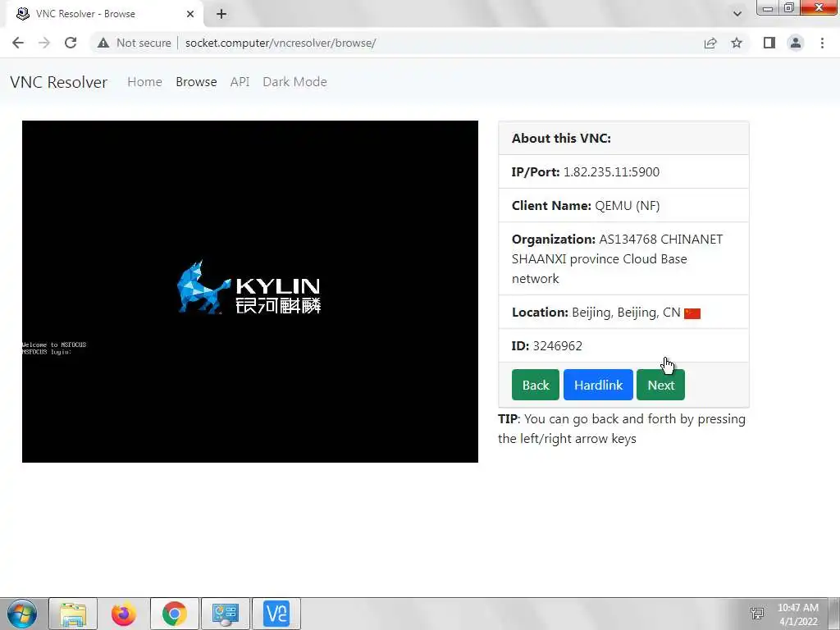Open the API nav link

(240, 82)
